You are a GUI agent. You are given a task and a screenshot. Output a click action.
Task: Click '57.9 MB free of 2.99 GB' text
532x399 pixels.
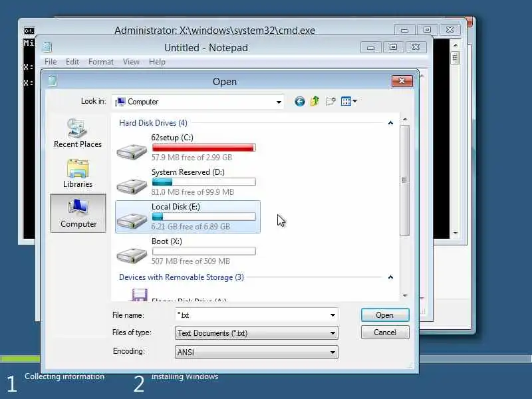click(192, 158)
